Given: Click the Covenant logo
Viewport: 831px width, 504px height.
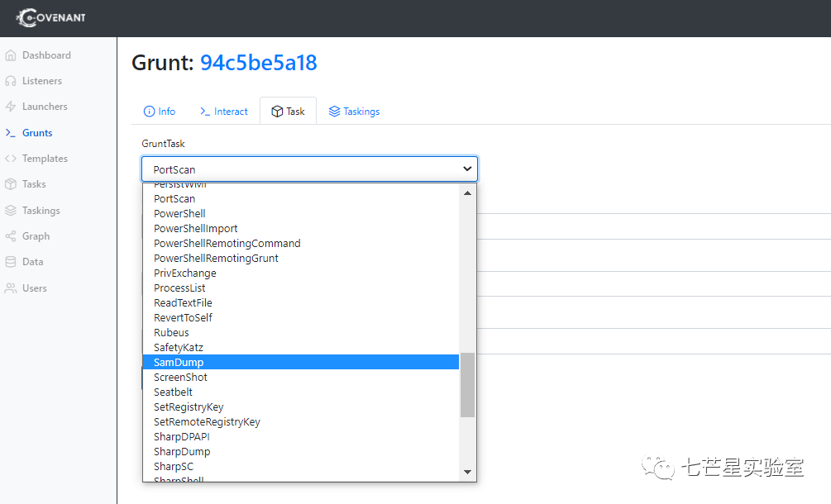Looking at the screenshot, I should coord(51,17).
